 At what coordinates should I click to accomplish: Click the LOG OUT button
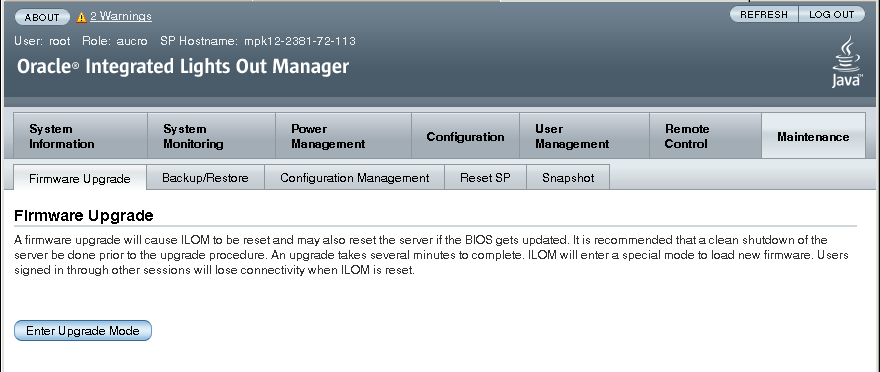click(832, 15)
